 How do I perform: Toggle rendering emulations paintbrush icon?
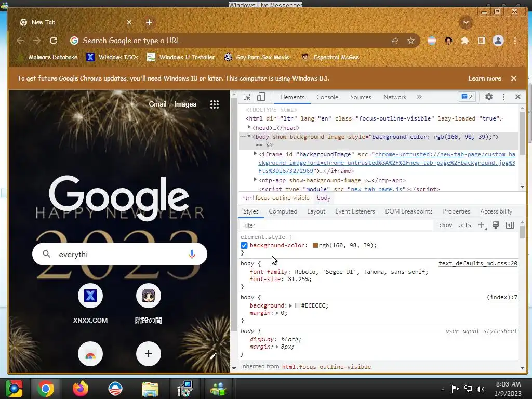click(x=495, y=225)
